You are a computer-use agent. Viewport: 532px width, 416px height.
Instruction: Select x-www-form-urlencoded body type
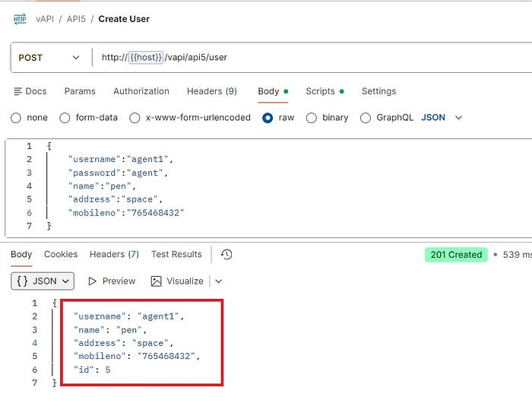[x=135, y=118]
